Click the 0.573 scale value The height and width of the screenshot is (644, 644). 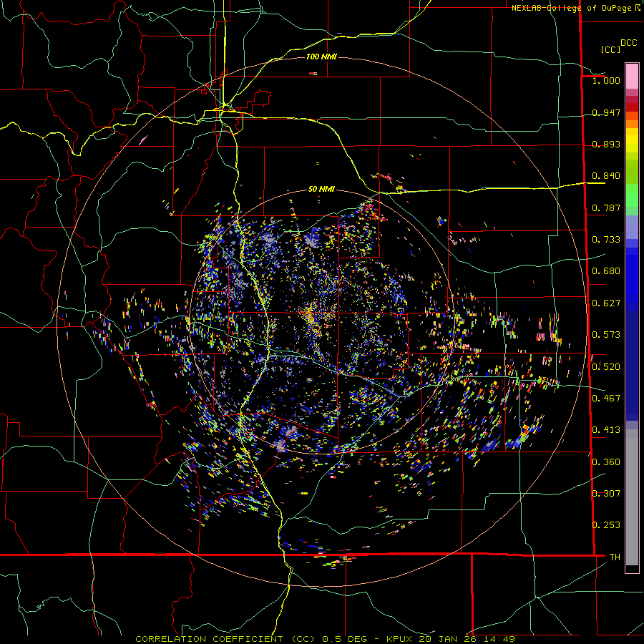606,335
